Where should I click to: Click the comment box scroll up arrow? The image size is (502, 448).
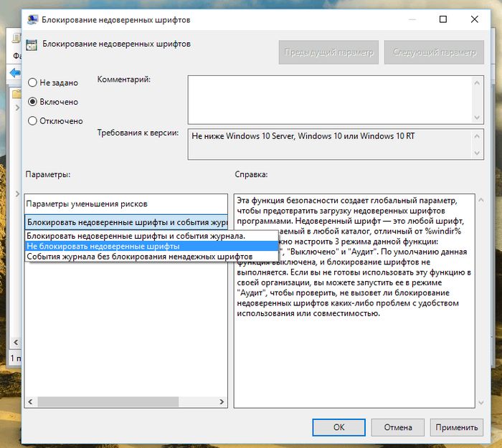coord(477,83)
